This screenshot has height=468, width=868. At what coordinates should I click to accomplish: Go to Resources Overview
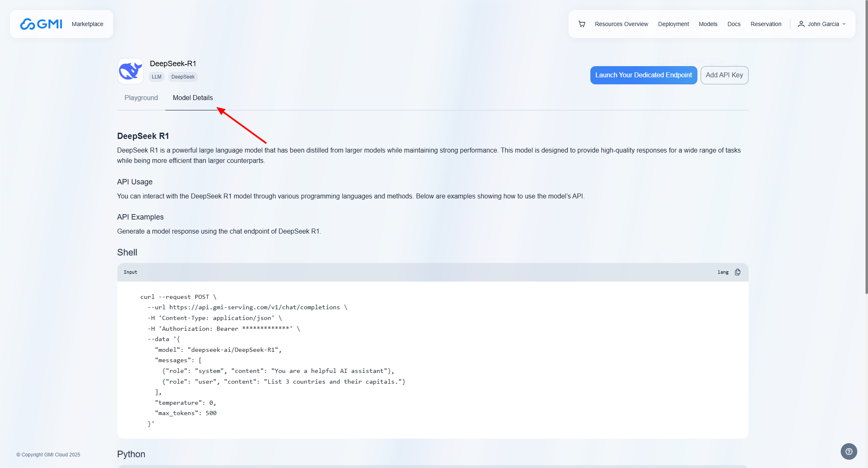(621, 24)
